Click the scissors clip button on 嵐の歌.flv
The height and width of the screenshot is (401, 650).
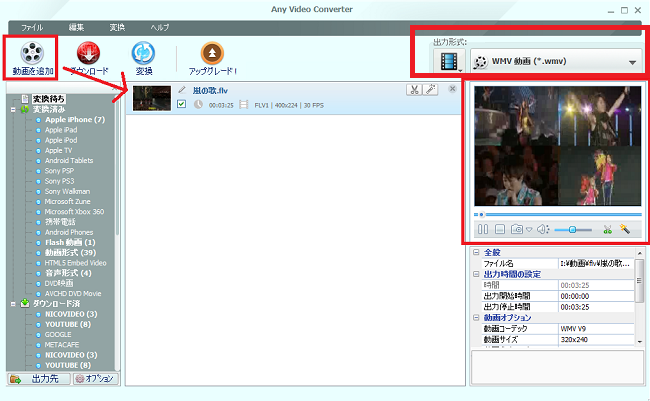point(414,90)
